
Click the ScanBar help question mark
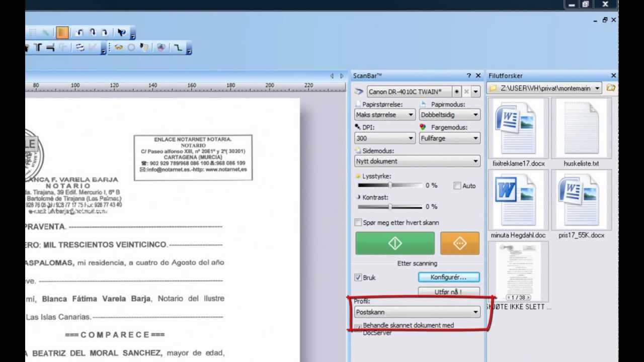[x=468, y=75]
